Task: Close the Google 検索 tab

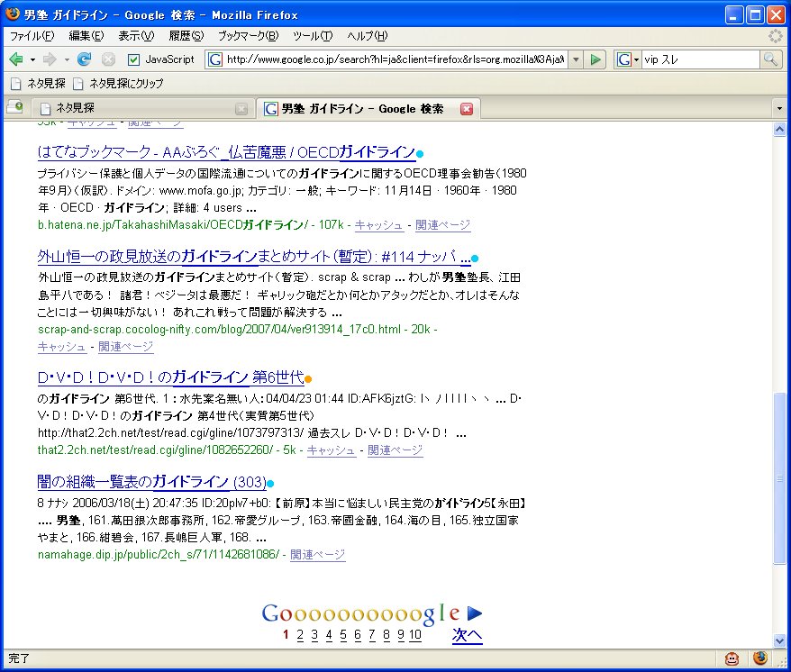Action: (x=467, y=108)
